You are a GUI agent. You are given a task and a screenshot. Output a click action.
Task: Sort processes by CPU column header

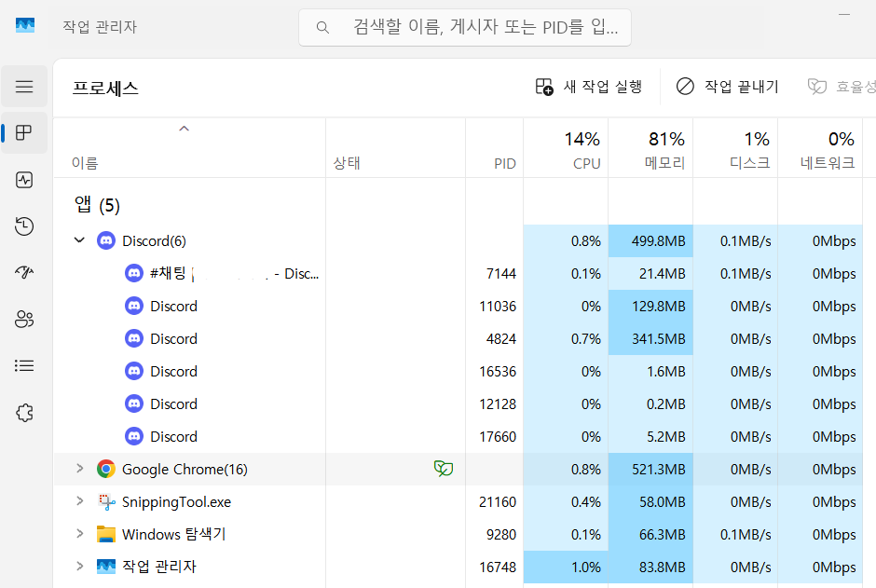point(566,148)
